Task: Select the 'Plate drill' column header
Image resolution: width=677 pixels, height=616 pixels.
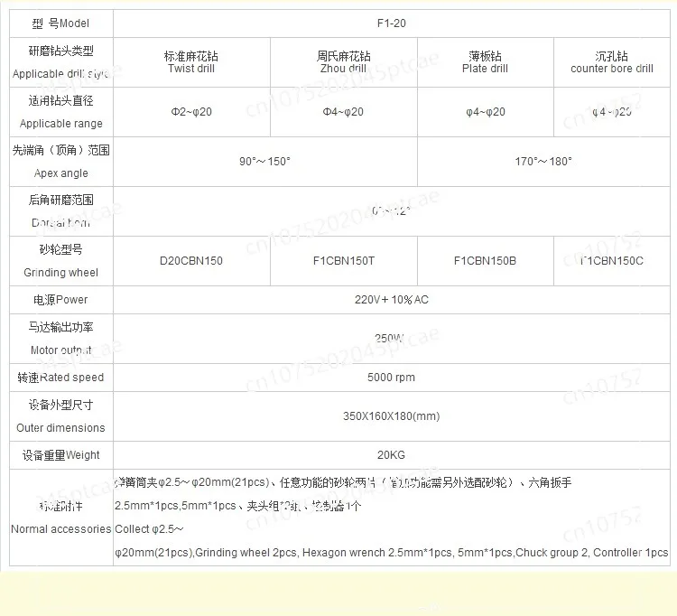Action: click(486, 62)
